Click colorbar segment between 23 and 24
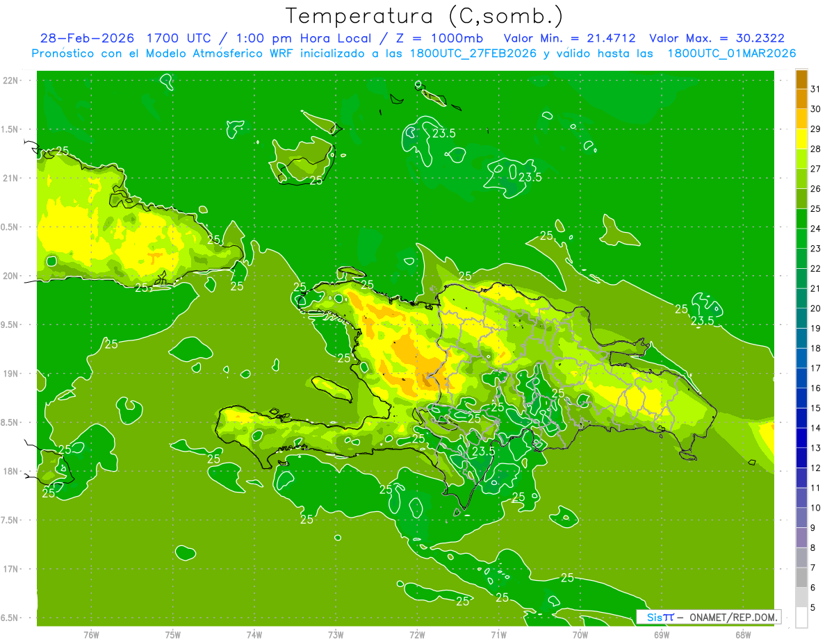Viewport: 834px width, 644px height. (x=801, y=238)
